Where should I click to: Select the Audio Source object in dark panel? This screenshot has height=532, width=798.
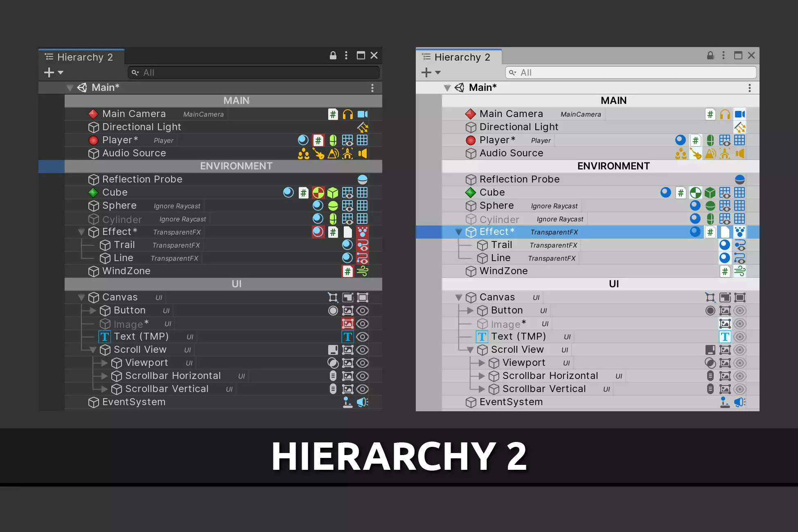[x=134, y=153]
